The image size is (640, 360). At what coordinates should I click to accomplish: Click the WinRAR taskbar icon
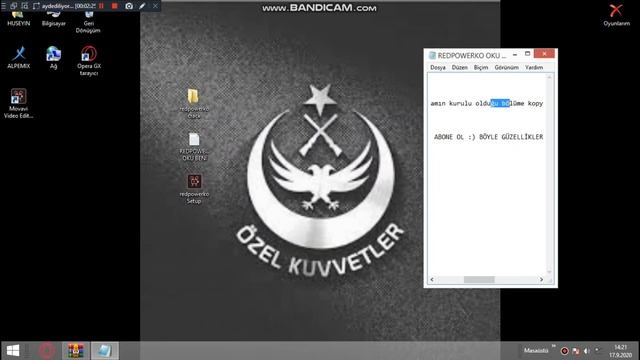pos(76,351)
